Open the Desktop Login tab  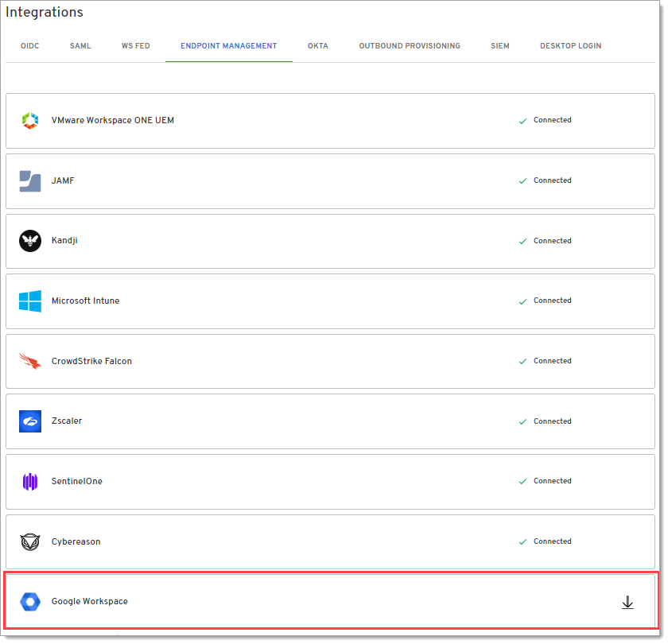pyautogui.click(x=570, y=46)
